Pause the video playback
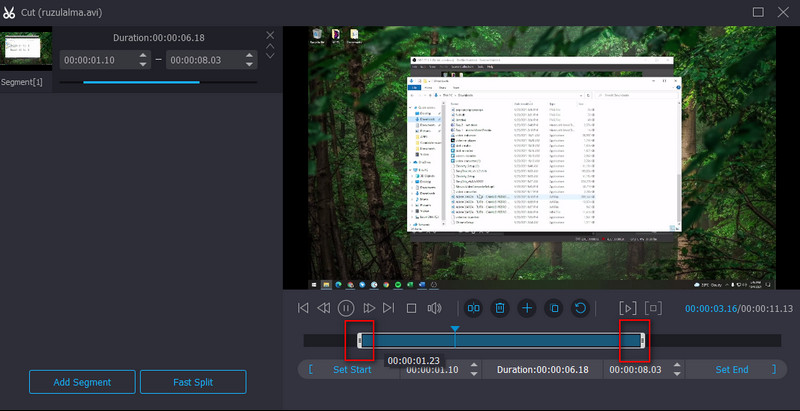The image size is (800, 411). [x=346, y=308]
